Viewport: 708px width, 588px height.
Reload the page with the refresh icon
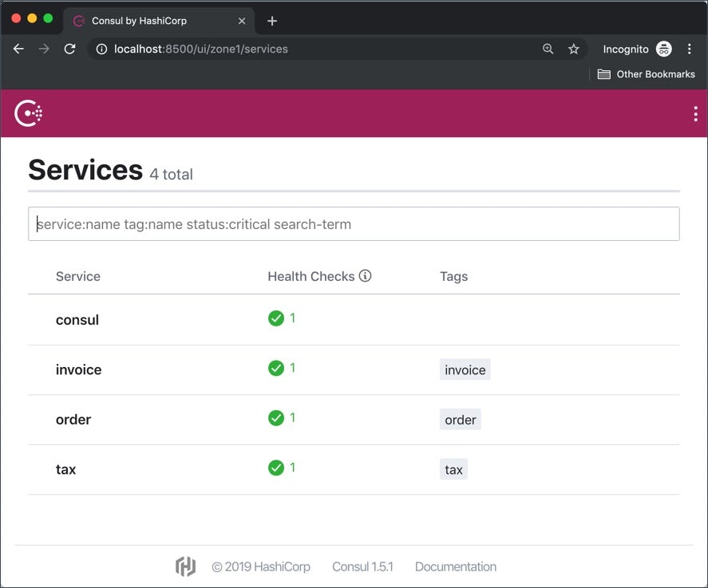pos(69,49)
